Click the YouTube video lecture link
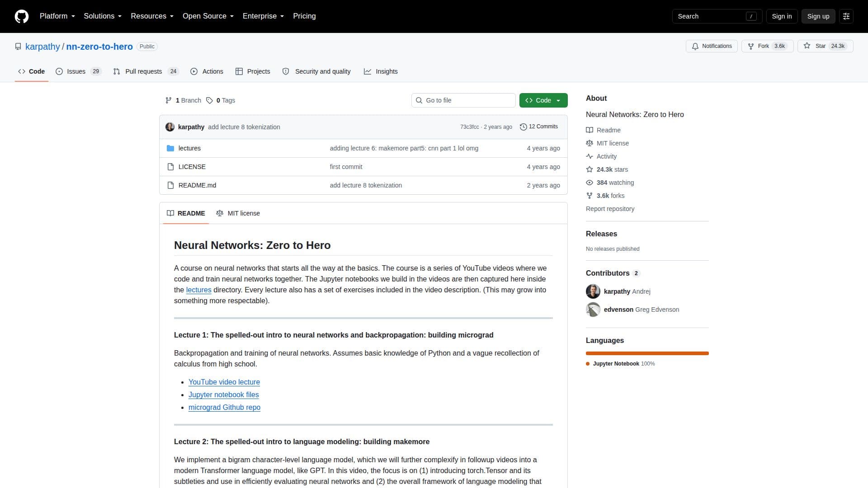 click(x=224, y=382)
